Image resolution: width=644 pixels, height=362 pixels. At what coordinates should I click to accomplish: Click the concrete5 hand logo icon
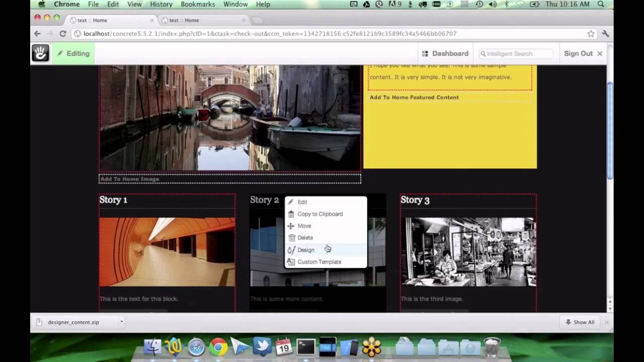click(x=40, y=53)
